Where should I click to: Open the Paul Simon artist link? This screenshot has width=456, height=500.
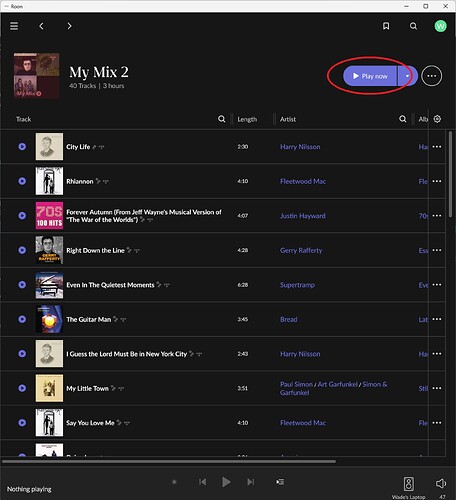tap(296, 384)
